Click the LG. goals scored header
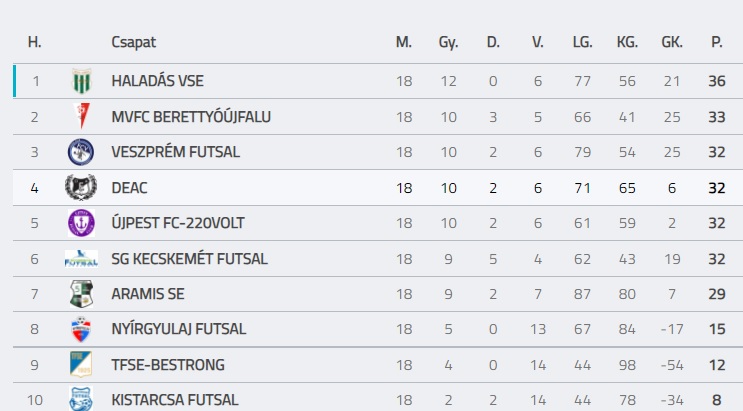This screenshot has width=743, height=411. click(582, 42)
